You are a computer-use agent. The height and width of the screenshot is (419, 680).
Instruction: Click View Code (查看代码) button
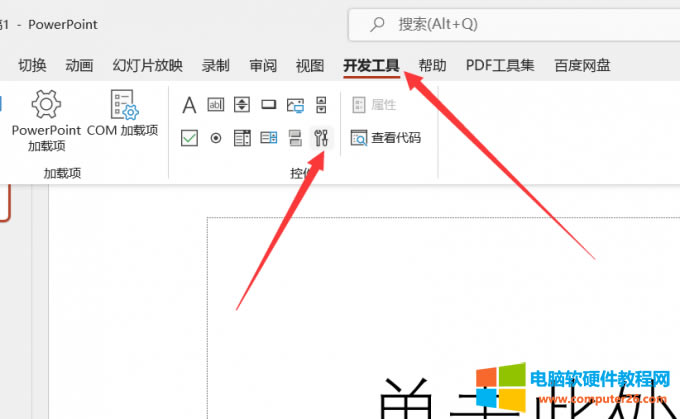coord(386,138)
